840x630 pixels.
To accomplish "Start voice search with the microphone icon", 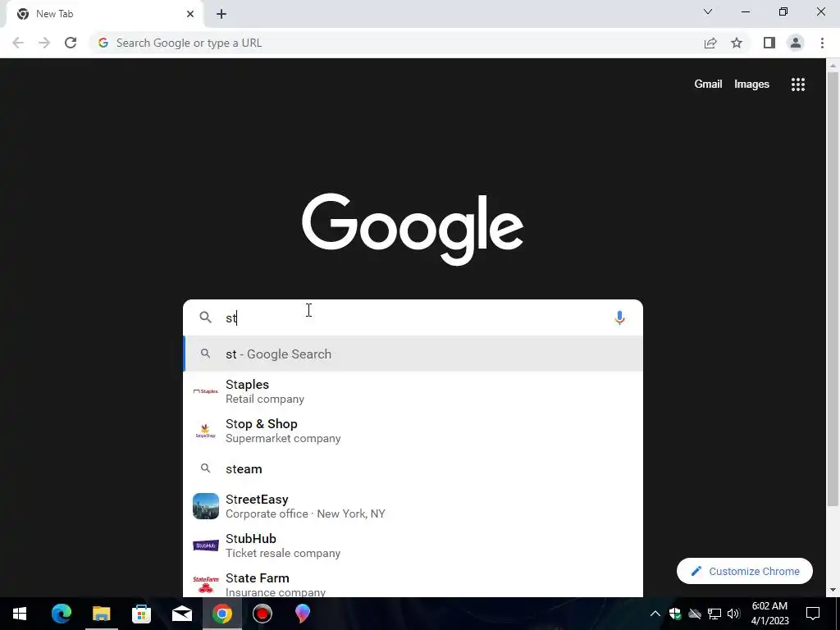I will (x=620, y=317).
